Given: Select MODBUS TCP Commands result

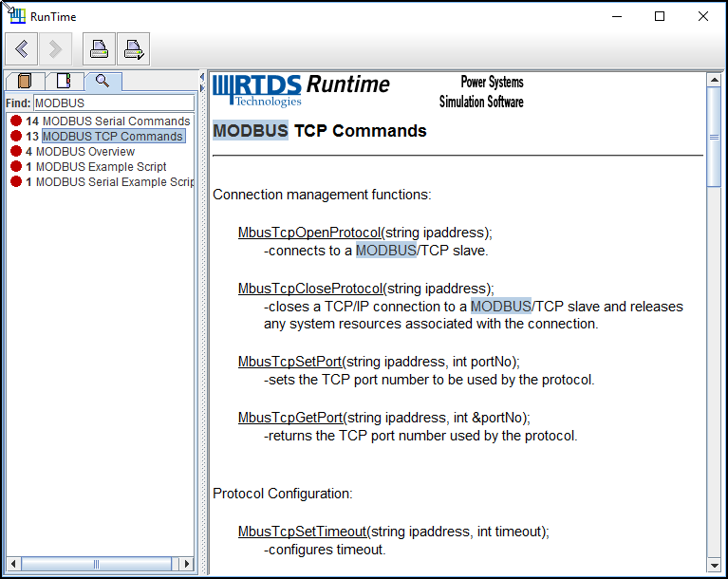Looking at the screenshot, I should point(113,136).
